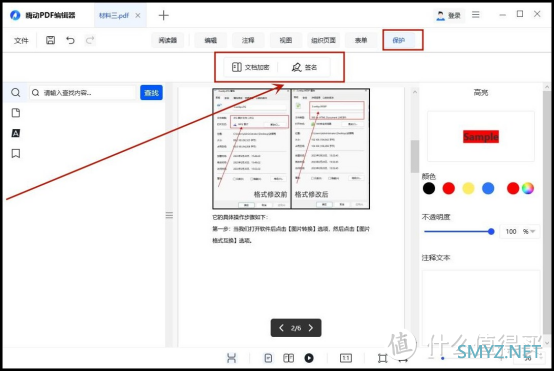Start slideshow play icon
554x371 pixels.
[309, 358]
